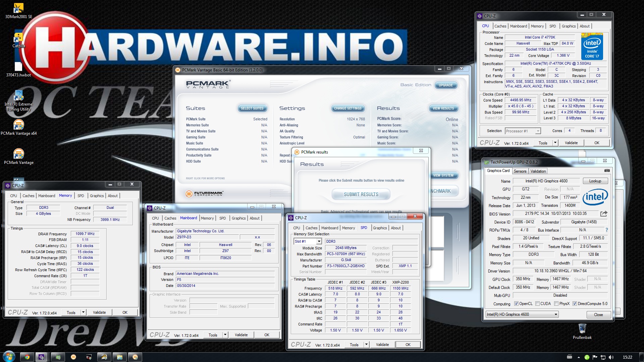Click the taskbar clock showing 15:22
The image size is (644, 362).
pyautogui.click(x=627, y=357)
